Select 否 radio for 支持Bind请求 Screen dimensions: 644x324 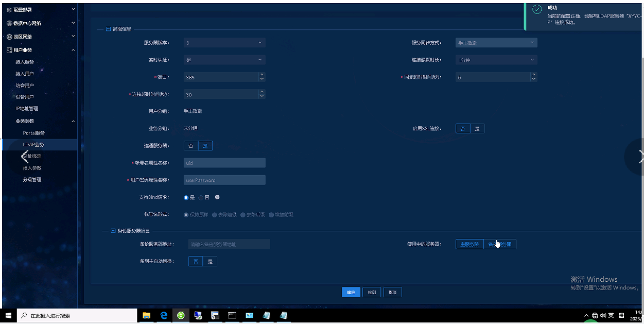[x=201, y=197]
